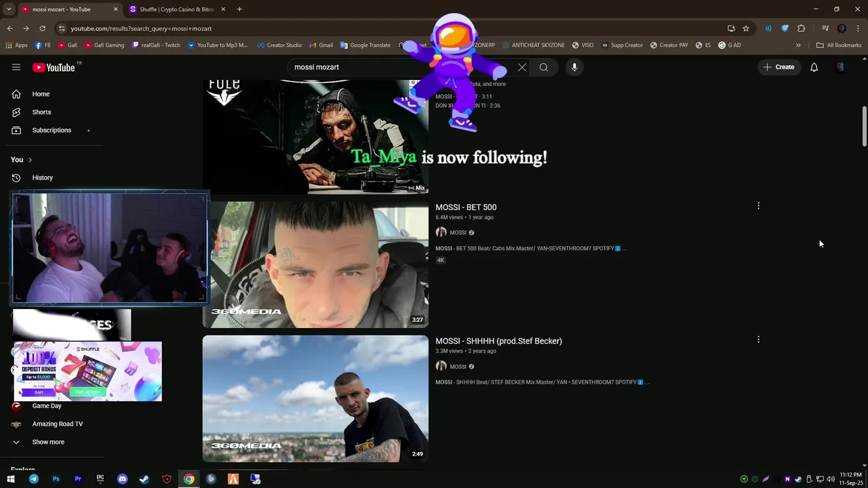Open the browser extensions puzzle icon

pos(802,28)
